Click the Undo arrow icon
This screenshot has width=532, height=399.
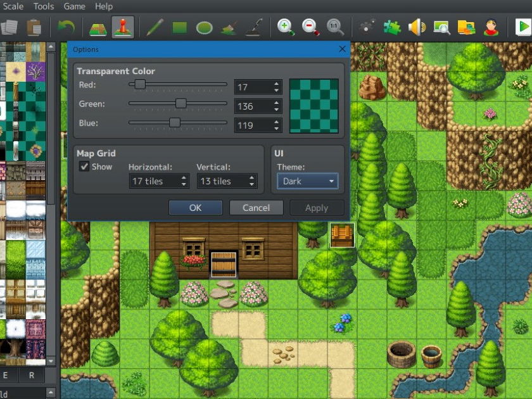(66, 27)
